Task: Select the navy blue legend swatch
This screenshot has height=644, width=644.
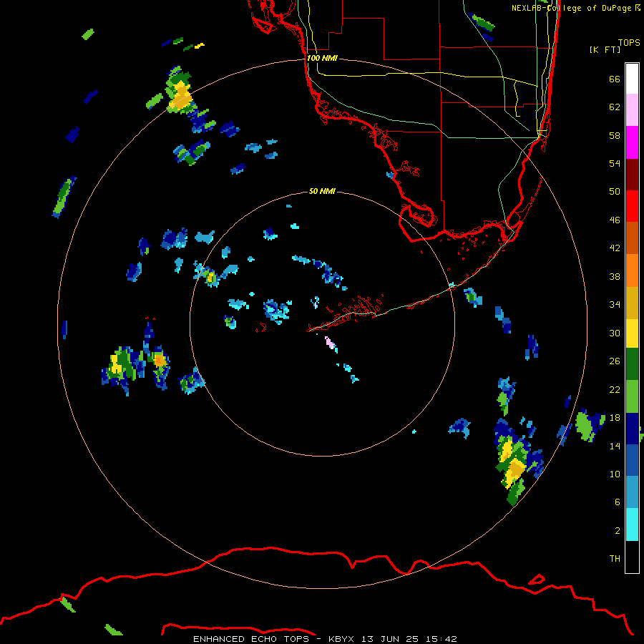Action: (632, 429)
